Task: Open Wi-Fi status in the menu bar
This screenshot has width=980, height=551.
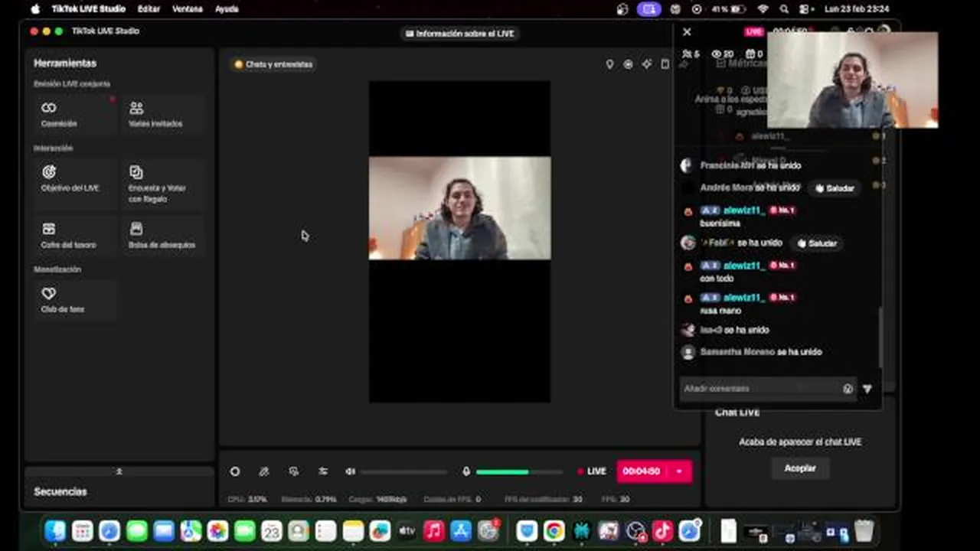Action: coord(763,9)
